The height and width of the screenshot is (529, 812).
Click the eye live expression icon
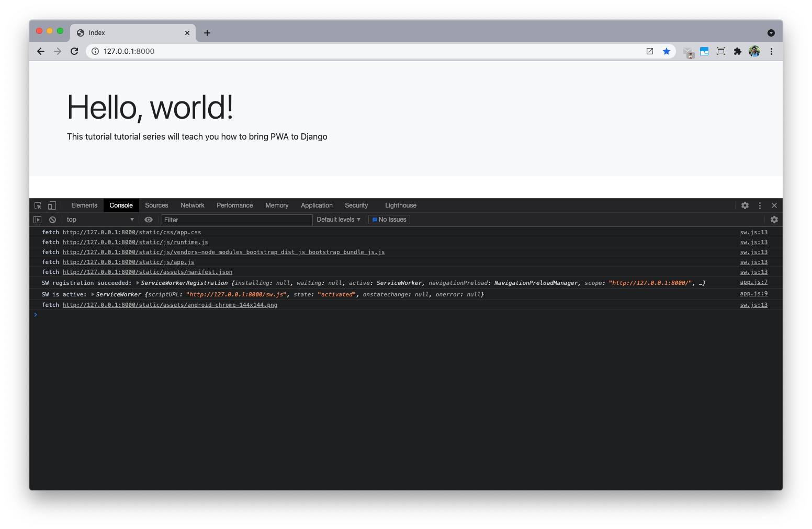tap(149, 220)
